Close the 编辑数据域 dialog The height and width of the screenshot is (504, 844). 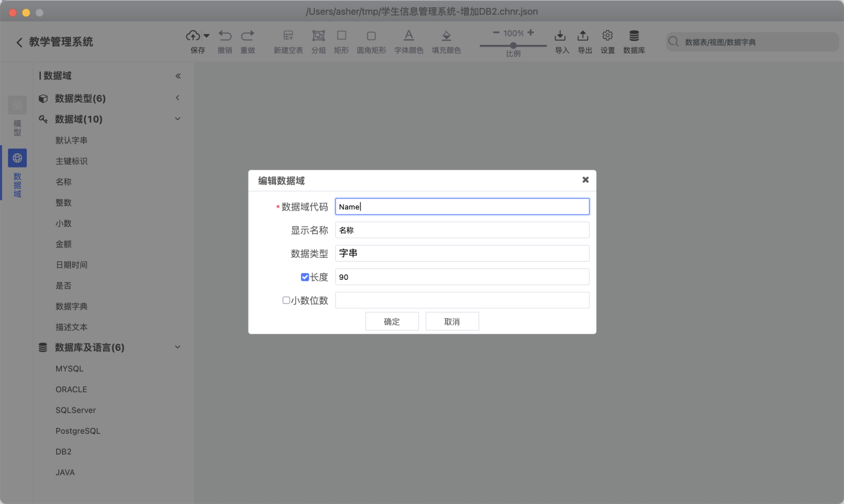[x=585, y=180]
